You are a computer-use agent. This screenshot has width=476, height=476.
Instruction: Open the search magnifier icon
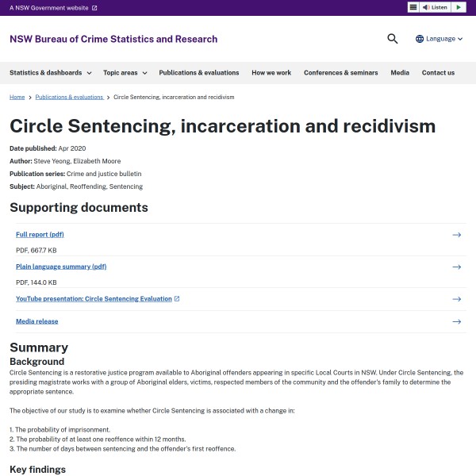coord(393,39)
